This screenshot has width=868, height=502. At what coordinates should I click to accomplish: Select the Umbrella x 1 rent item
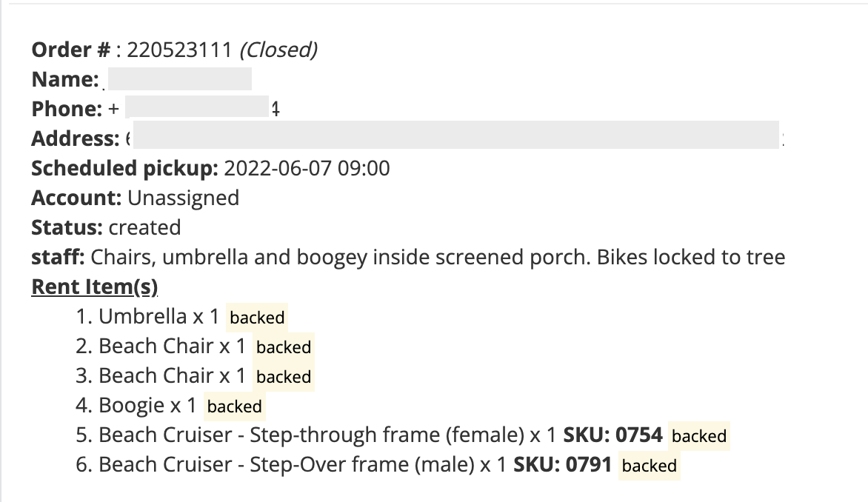tap(147, 317)
